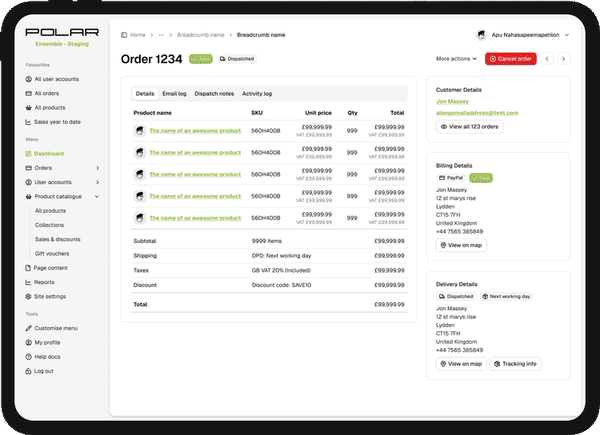Click the green Paid badge beside Order 1234
This screenshot has width=600, height=435.
click(201, 59)
